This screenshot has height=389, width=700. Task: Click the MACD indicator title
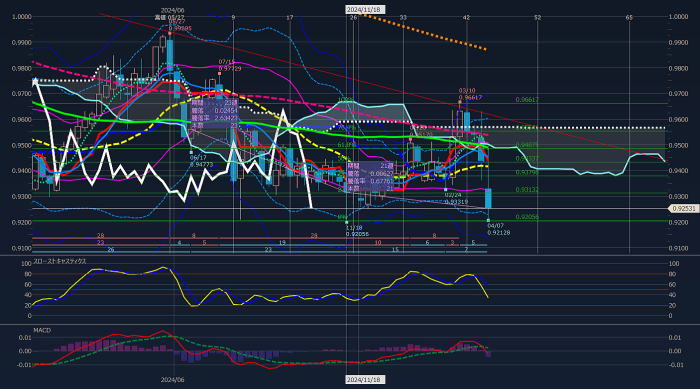pyautogui.click(x=42, y=330)
